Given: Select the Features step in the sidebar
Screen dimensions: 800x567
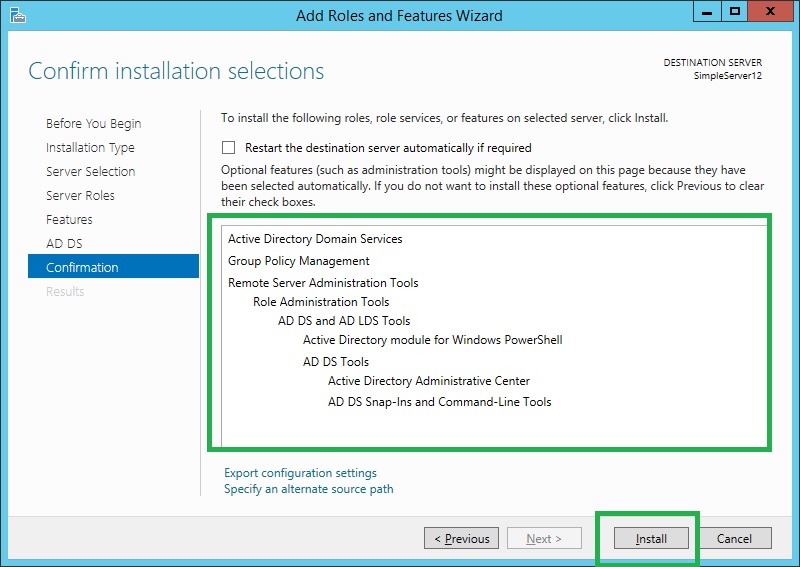Looking at the screenshot, I should click(69, 220).
